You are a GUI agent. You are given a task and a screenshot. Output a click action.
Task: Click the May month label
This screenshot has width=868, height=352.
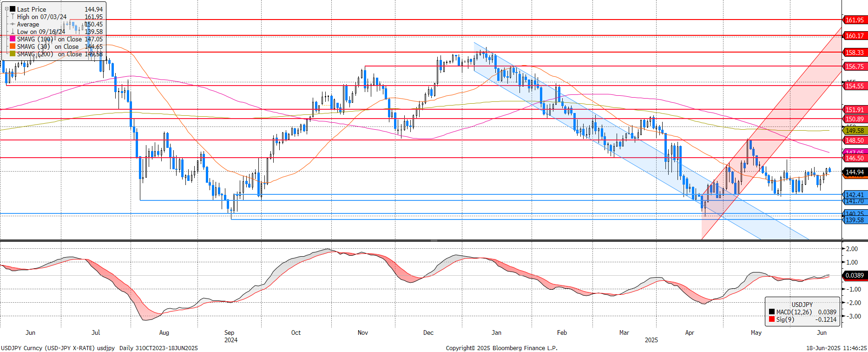(x=756, y=332)
